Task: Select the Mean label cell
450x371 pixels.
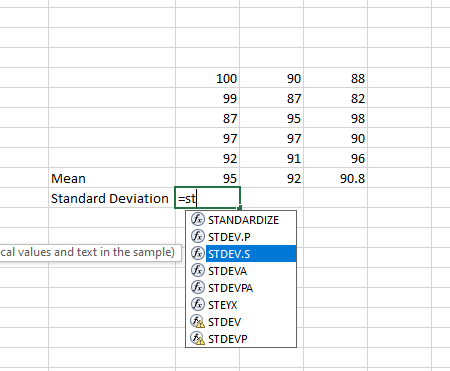Action: point(112,178)
